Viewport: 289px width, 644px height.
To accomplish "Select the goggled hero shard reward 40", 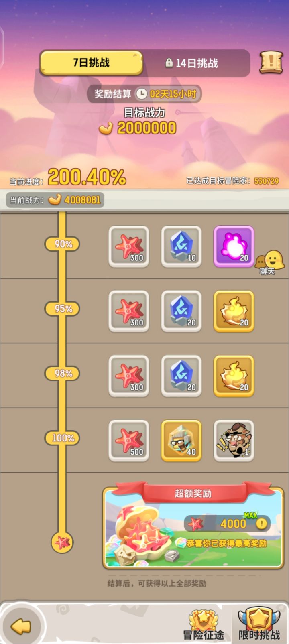I will 181,441.
